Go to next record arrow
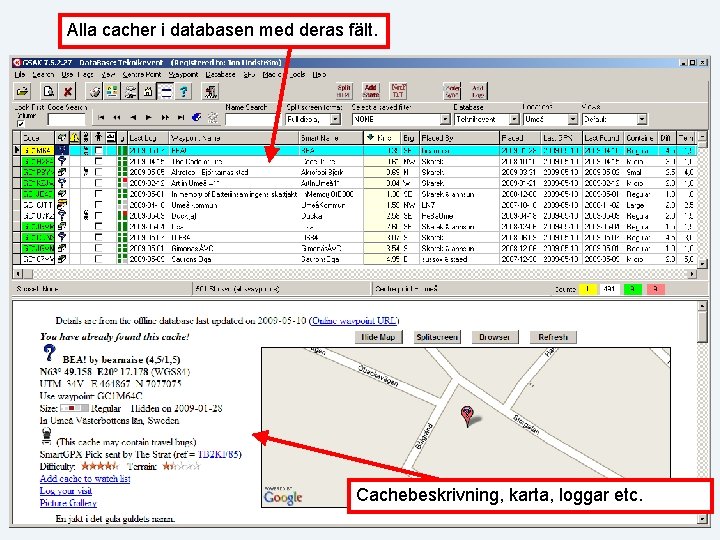Viewport: 720px width, 540px height. coord(148,118)
